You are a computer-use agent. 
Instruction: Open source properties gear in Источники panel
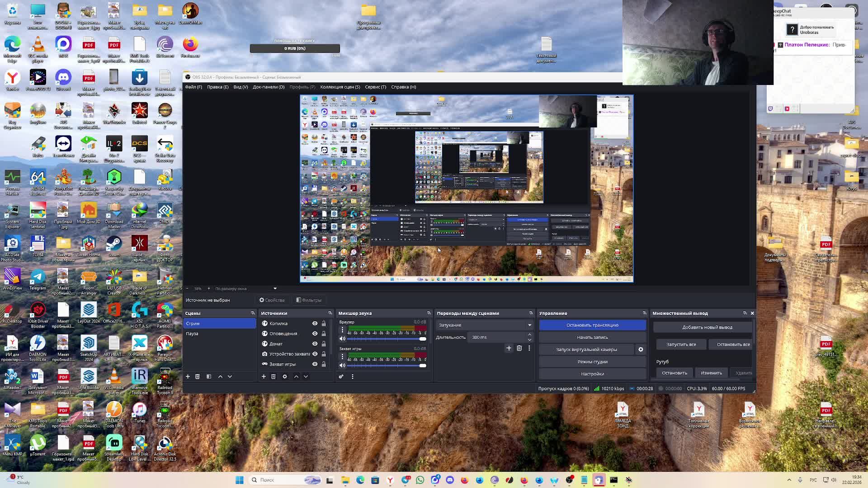tap(285, 376)
